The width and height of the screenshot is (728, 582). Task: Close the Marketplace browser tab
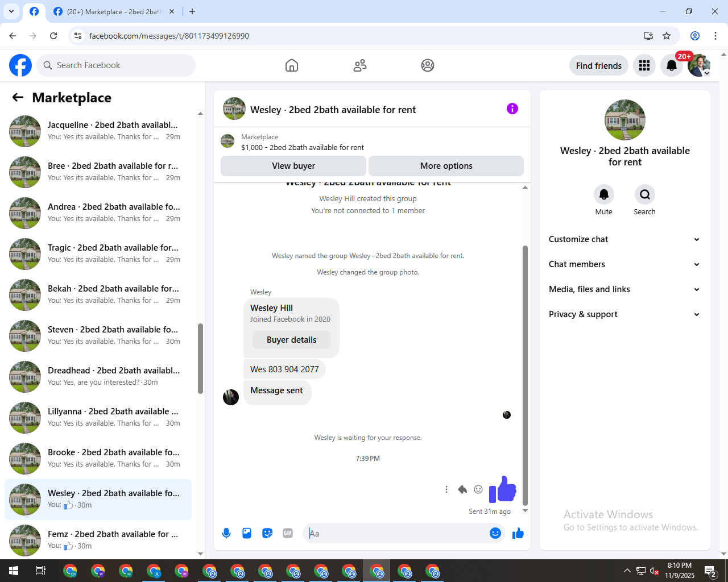click(172, 11)
